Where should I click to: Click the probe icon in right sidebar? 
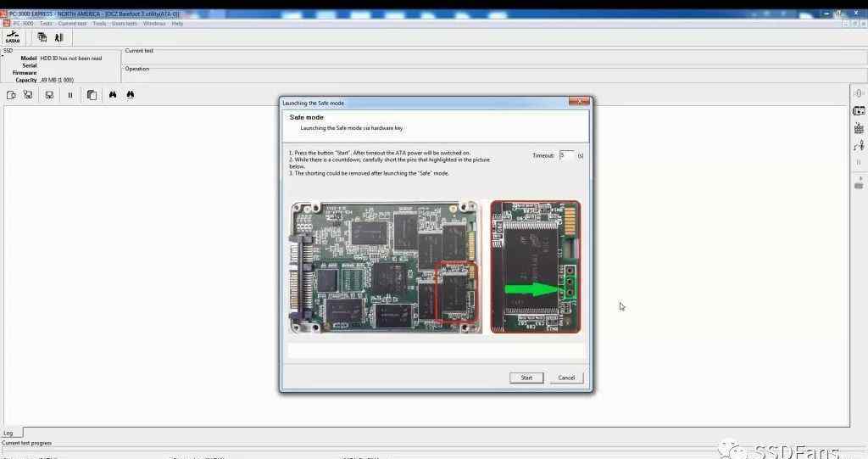tap(859, 145)
